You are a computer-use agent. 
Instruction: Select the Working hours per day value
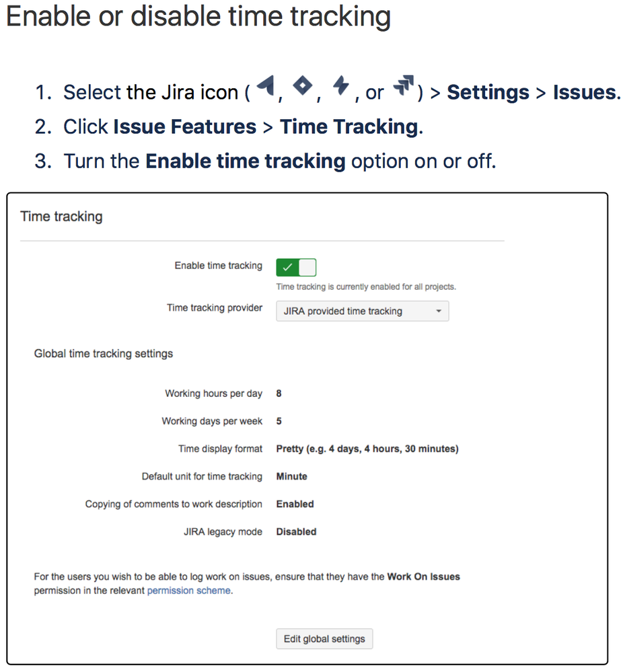pos(279,394)
